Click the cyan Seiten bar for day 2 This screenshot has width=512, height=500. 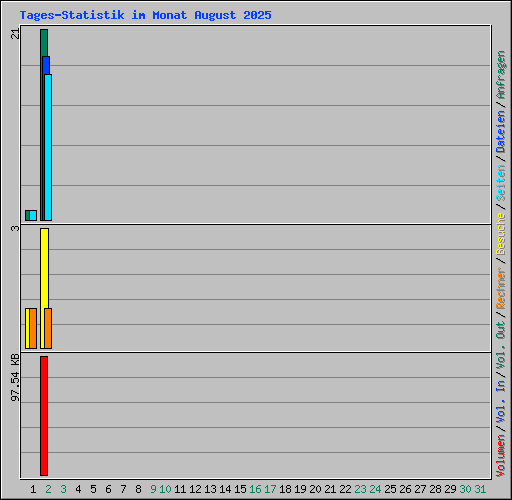[48, 147]
